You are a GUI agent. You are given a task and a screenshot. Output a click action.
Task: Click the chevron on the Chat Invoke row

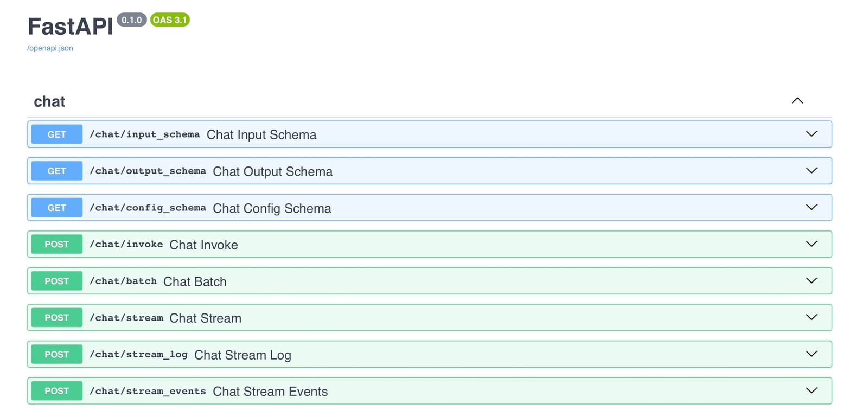click(x=811, y=244)
